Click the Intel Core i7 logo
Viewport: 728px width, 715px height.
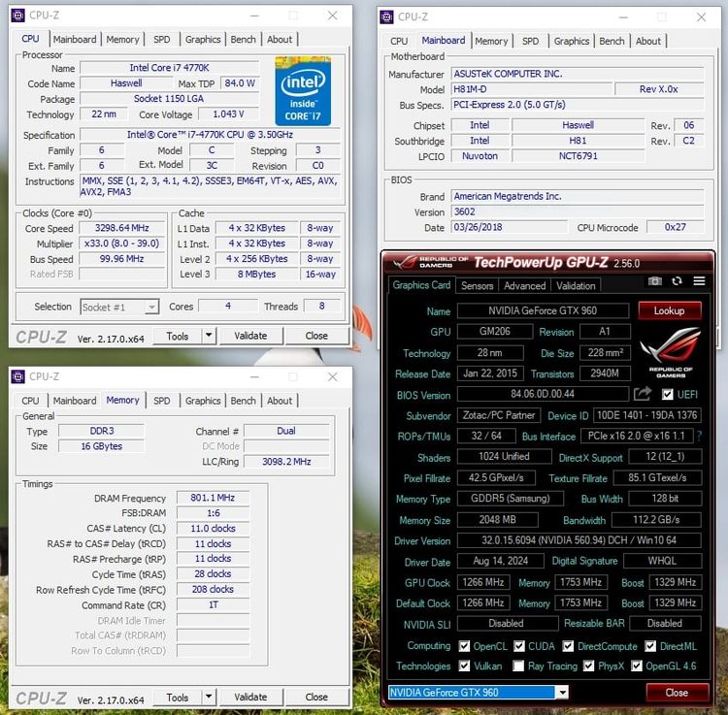pos(303,91)
